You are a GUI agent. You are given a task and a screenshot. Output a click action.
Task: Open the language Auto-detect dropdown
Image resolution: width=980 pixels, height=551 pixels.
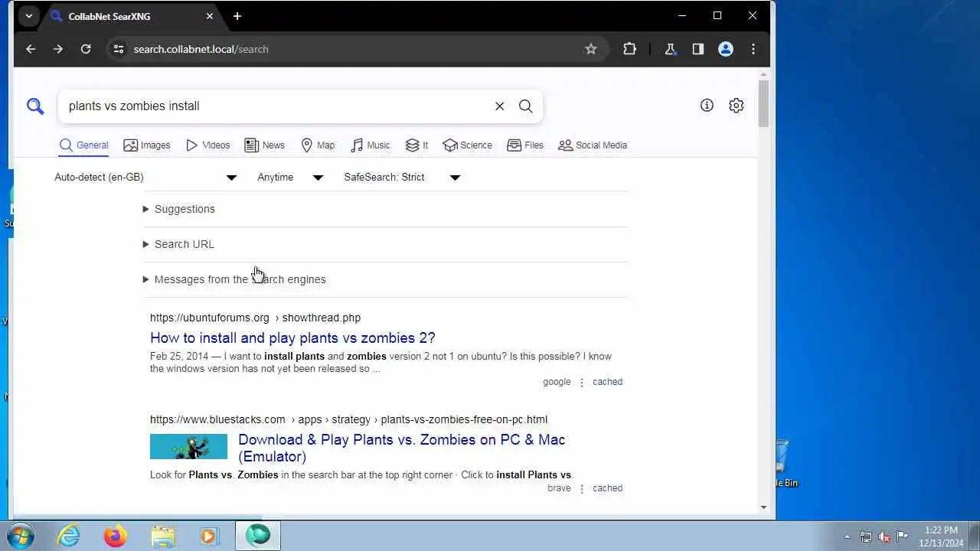tap(145, 178)
